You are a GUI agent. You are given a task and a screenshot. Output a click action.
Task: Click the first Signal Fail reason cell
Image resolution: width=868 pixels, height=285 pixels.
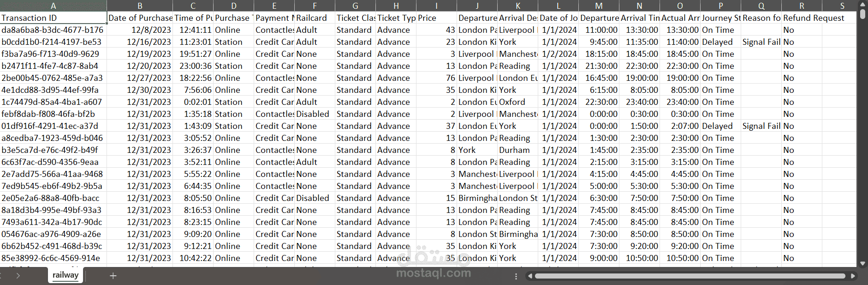[761, 42]
